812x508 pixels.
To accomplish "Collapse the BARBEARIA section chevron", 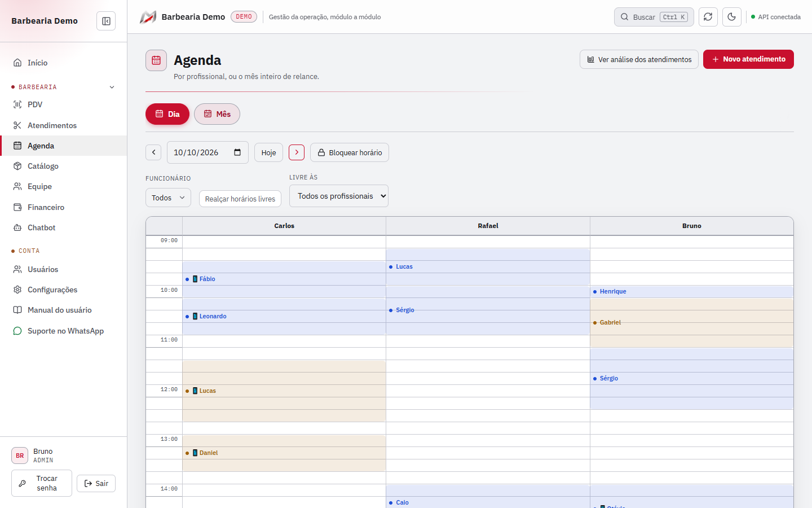I will coord(112,87).
